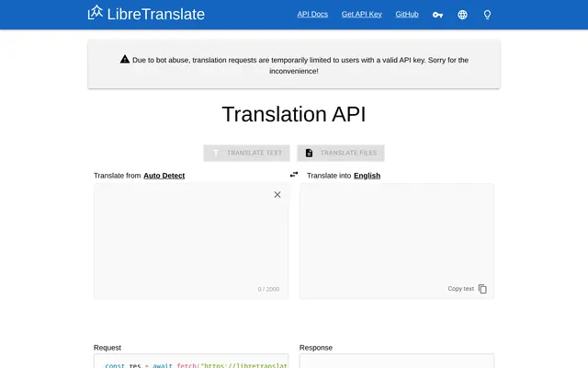This screenshot has height=368, width=588.
Task: Open the API Docs link
Action: (x=312, y=15)
